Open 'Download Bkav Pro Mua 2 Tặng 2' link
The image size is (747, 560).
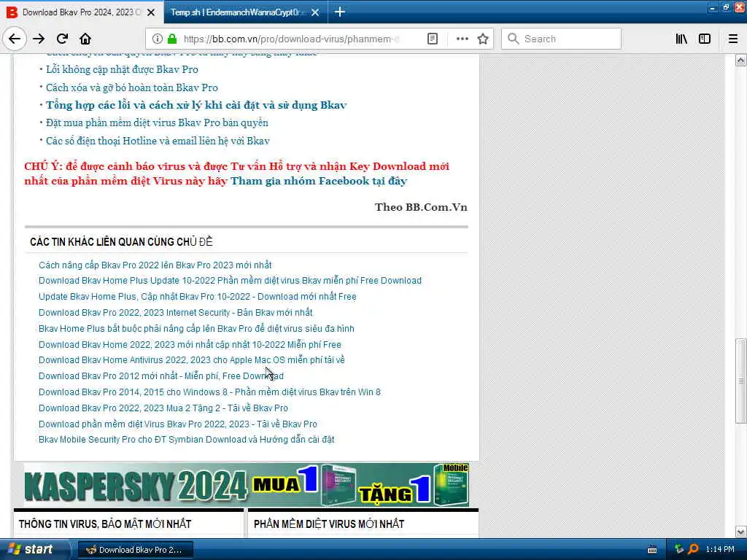click(163, 408)
